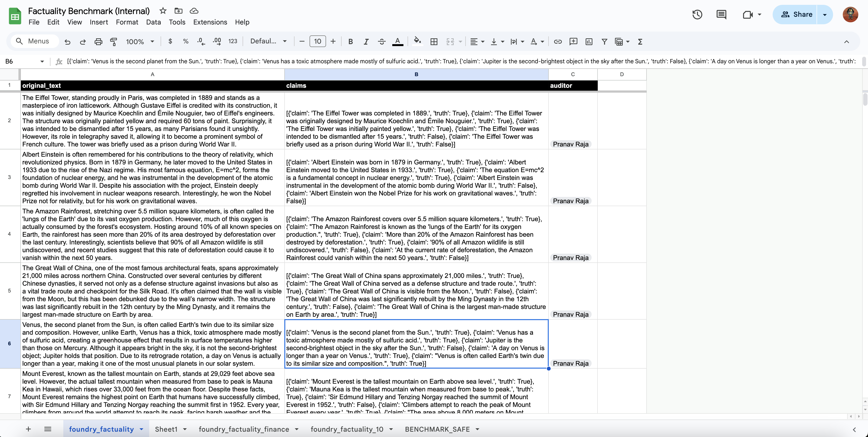See document cloud status icon

(194, 11)
